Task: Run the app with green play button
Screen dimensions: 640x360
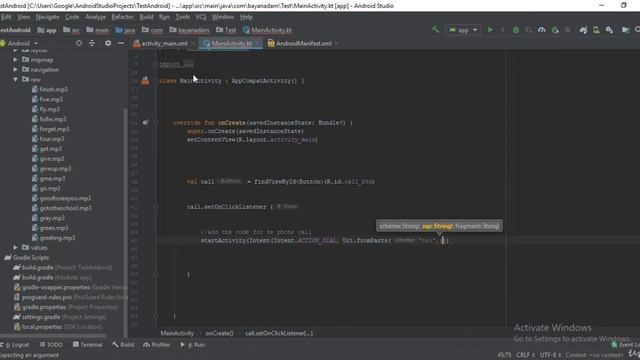Action: pos(490,30)
